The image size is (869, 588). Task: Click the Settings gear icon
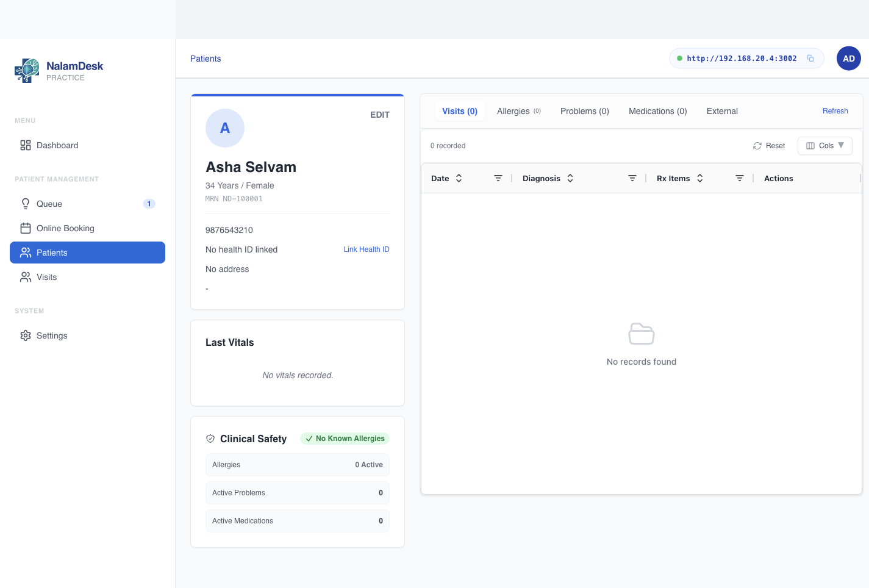(26, 335)
